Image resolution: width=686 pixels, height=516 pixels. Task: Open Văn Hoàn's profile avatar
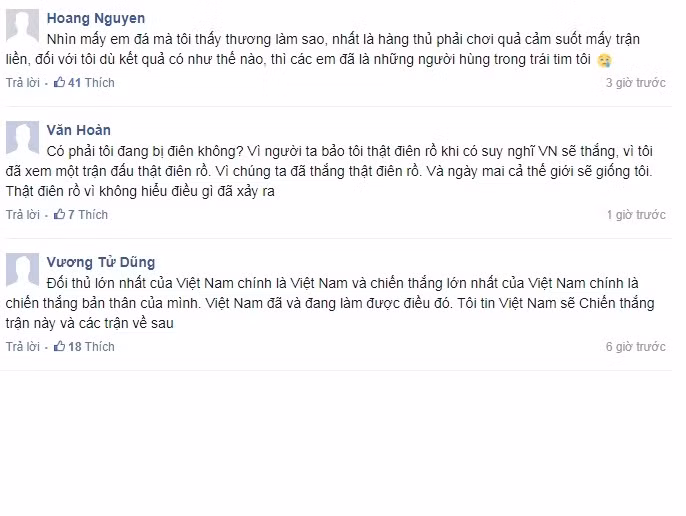pos(22,138)
